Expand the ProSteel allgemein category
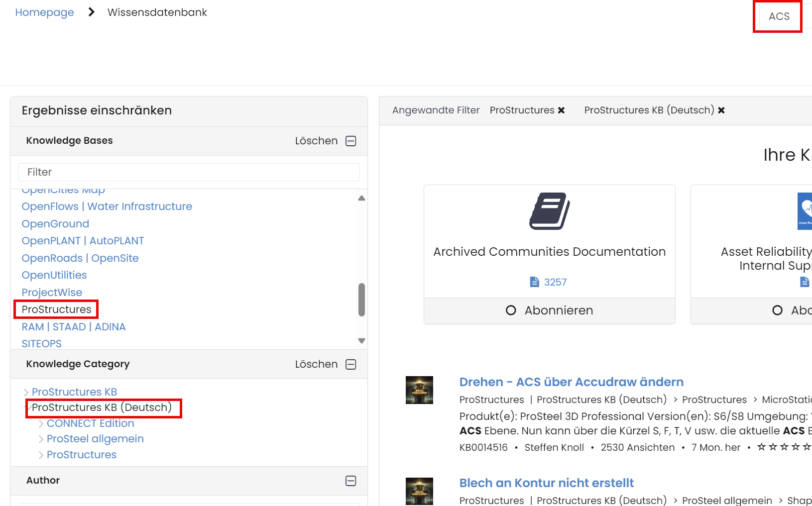The width and height of the screenshot is (812, 506). coord(41,439)
